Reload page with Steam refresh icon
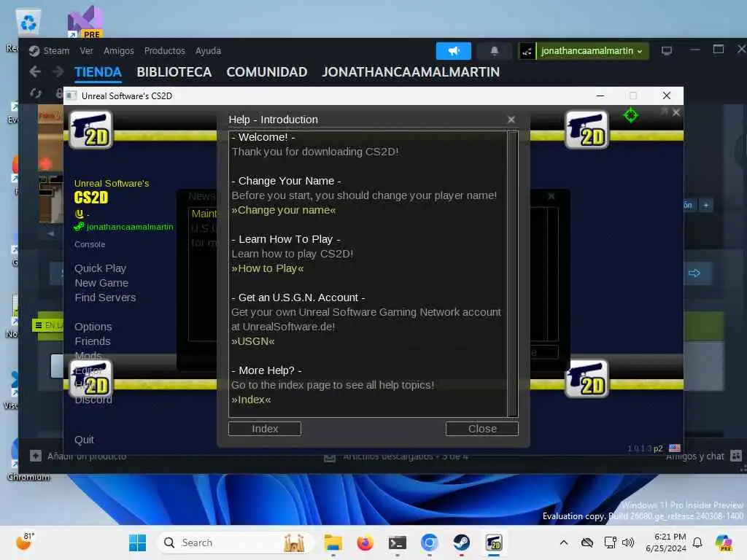This screenshot has width=747, height=560. 36,93
